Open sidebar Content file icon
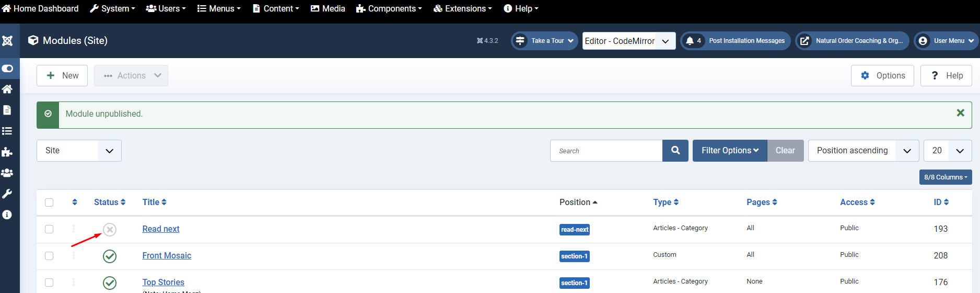The height and width of the screenshot is (293, 980). 7,110
